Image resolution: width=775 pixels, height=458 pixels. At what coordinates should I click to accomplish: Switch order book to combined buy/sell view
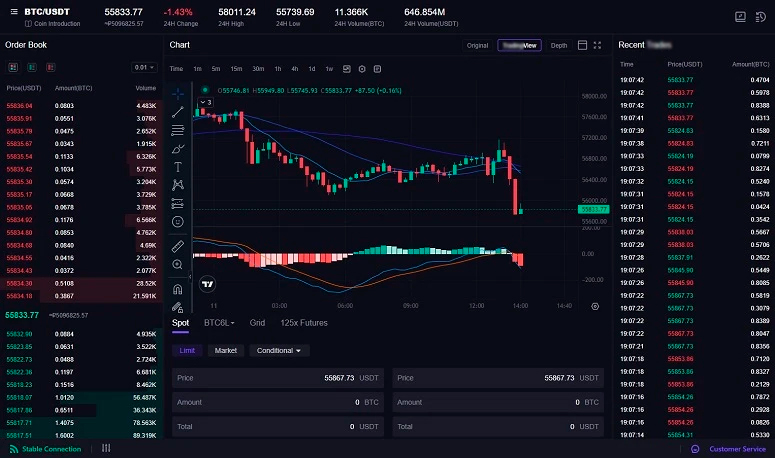pyautogui.click(x=13, y=67)
